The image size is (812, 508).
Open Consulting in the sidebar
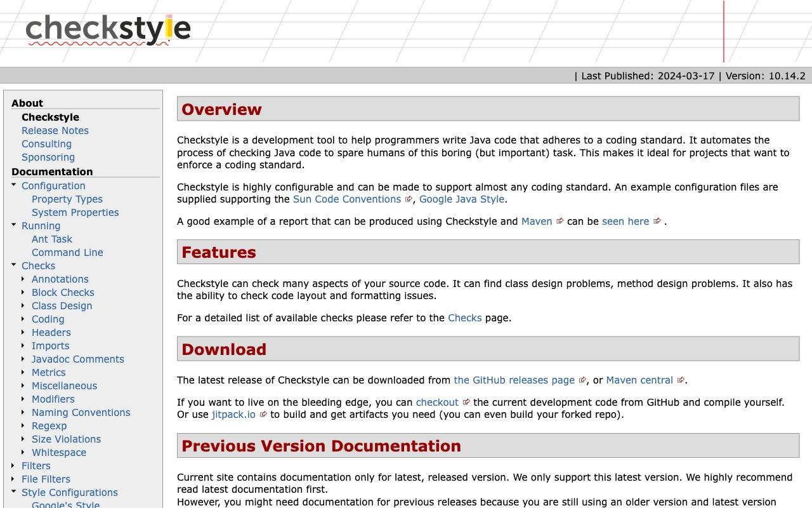coord(46,144)
